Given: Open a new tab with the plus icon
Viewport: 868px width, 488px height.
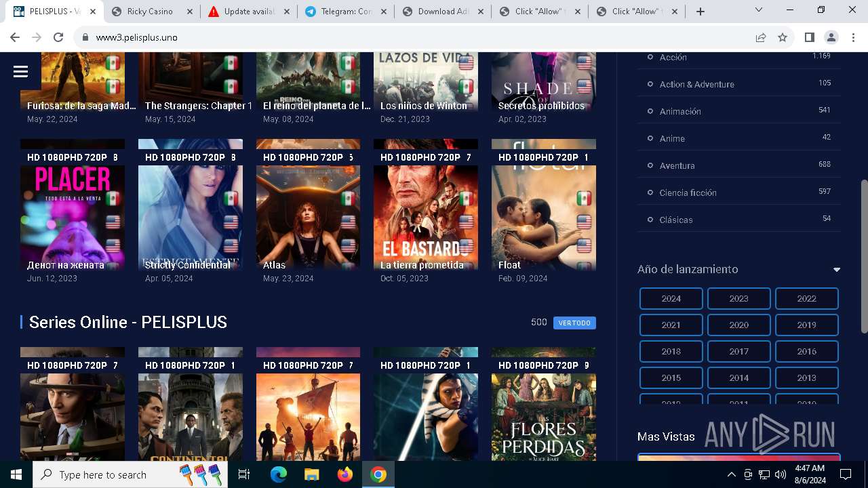Looking at the screenshot, I should coord(701,12).
